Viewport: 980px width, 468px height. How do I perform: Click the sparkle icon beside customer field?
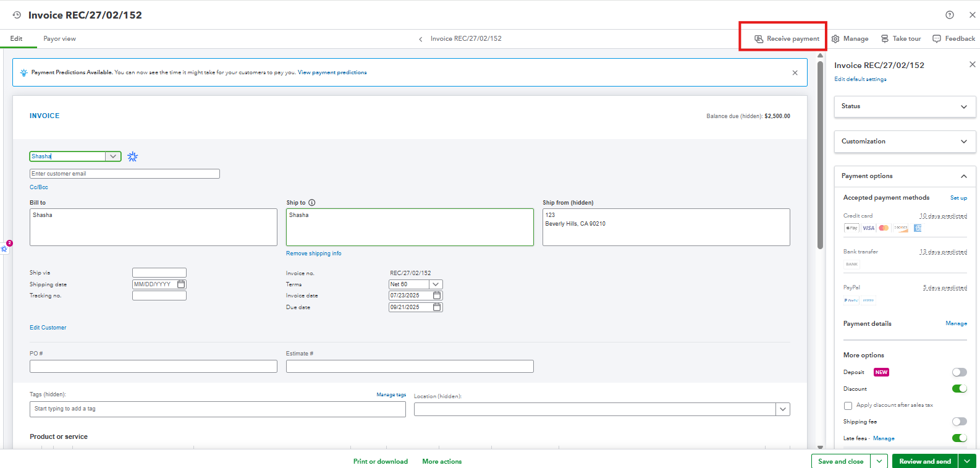point(133,156)
